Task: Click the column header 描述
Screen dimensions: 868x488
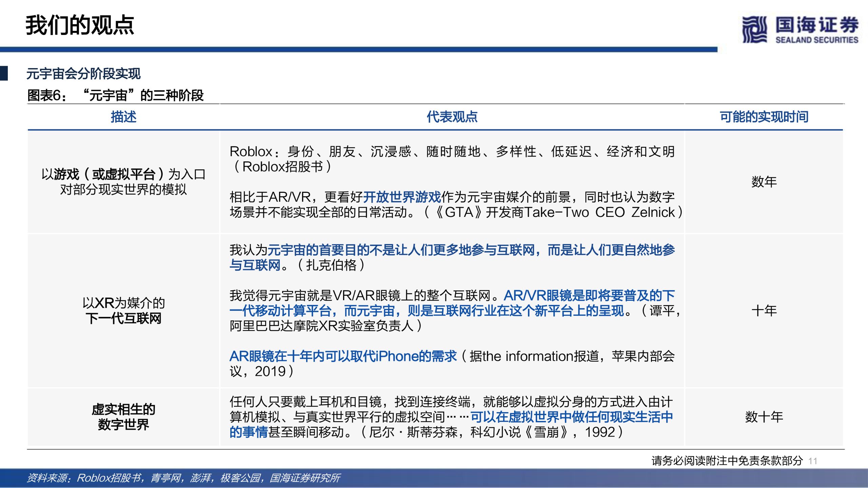Action: tap(123, 117)
